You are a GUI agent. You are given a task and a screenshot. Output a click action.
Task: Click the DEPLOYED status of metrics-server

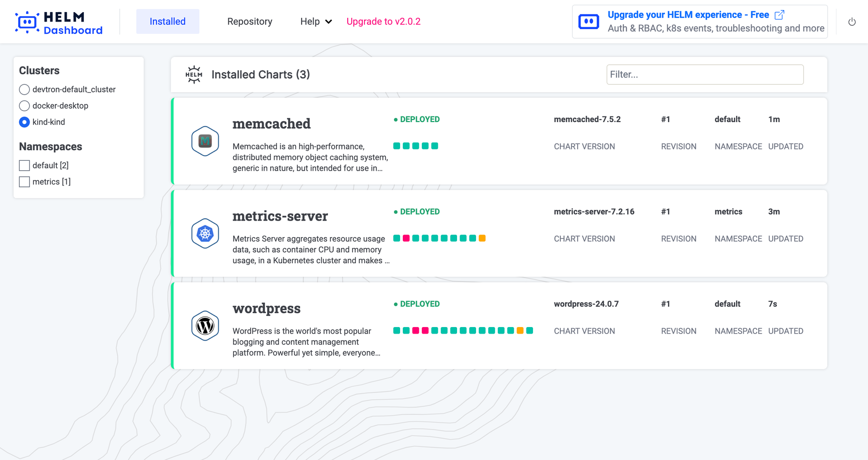click(417, 212)
